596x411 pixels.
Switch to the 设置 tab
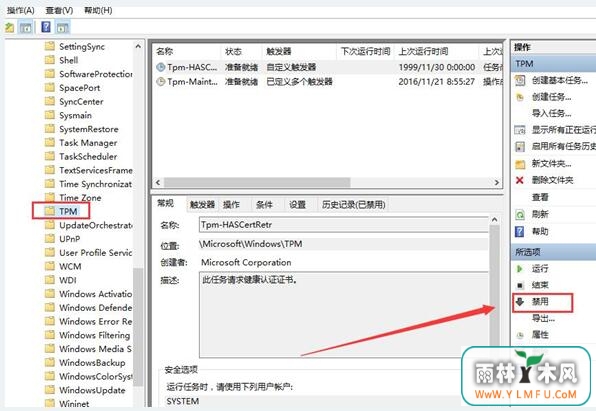[x=297, y=205]
